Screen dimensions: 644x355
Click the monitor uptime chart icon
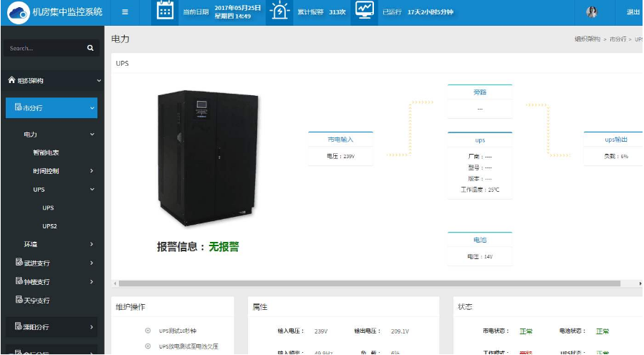[365, 11]
